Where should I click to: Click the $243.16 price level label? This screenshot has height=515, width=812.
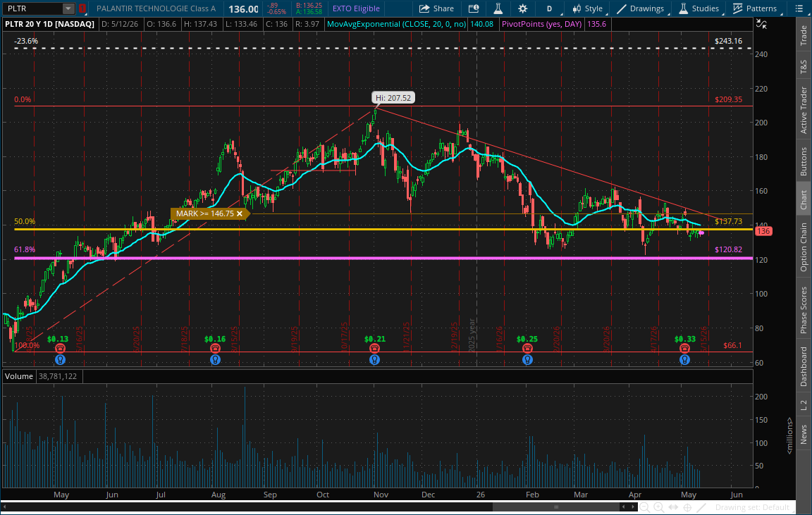(x=728, y=41)
